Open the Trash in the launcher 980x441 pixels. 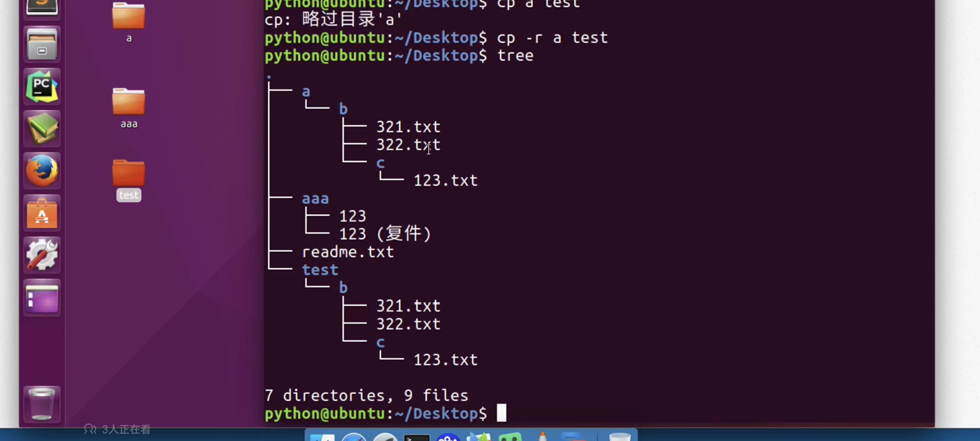42,404
